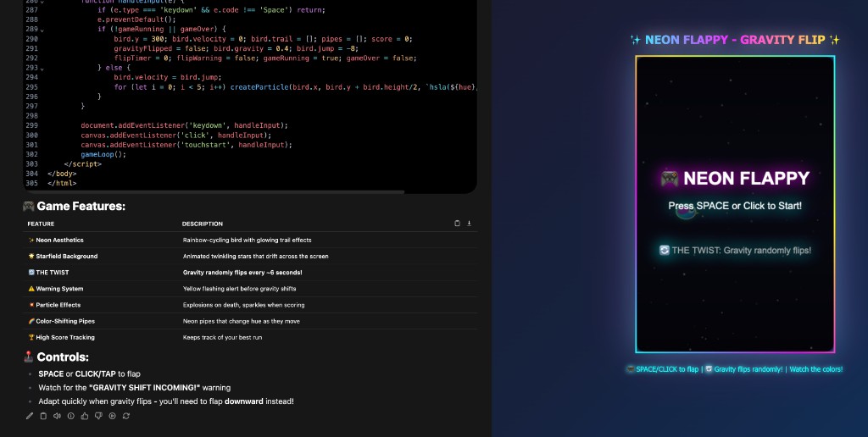Click the DESCRIPTION column header
The image size is (868, 437).
tap(203, 224)
